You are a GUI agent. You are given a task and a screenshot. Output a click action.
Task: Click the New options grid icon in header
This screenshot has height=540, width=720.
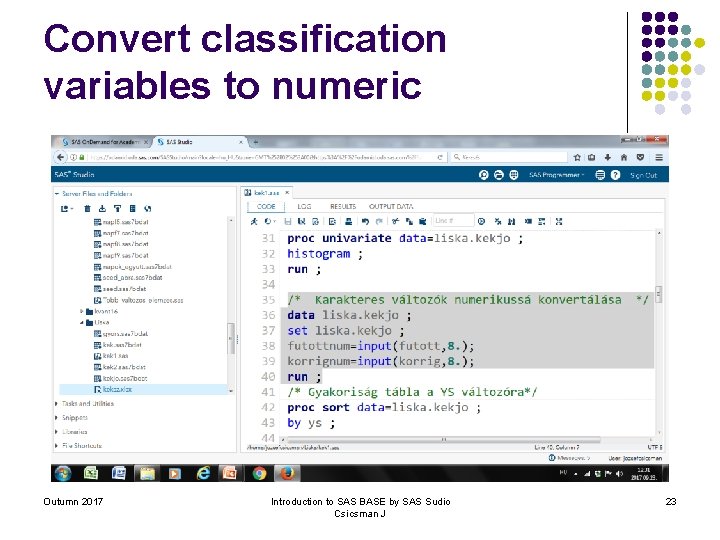(x=514, y=175)
